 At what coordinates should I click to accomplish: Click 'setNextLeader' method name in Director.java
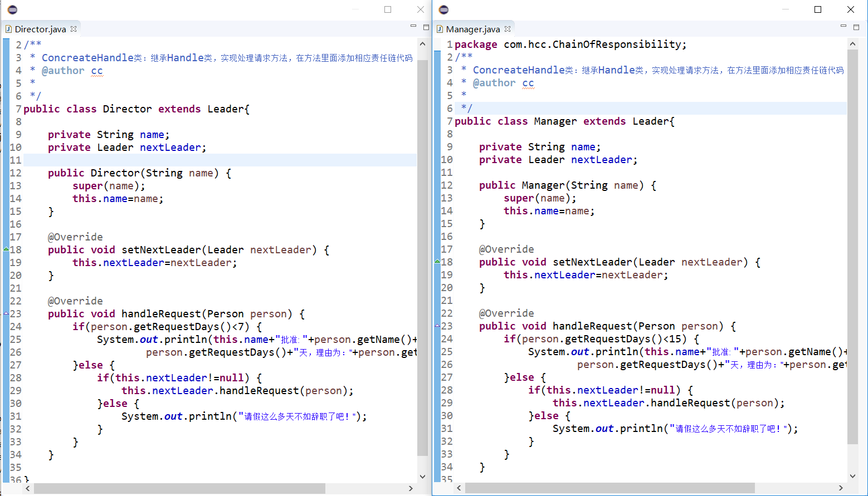tap(162, 250)
